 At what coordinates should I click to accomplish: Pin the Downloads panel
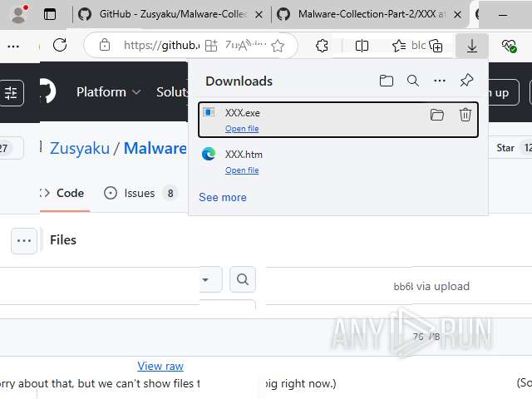[x=466, y=81]
